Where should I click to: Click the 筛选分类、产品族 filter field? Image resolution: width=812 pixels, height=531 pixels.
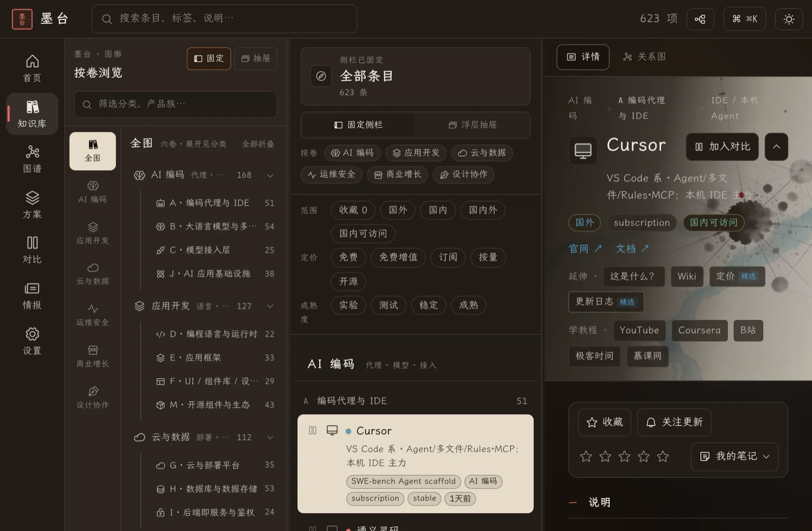(x=176, y=104)
